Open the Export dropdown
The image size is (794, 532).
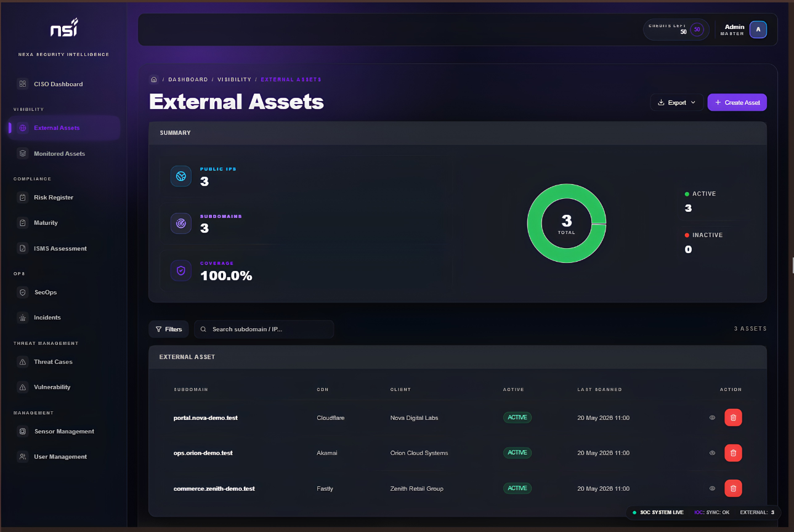[x=677, y=102]
